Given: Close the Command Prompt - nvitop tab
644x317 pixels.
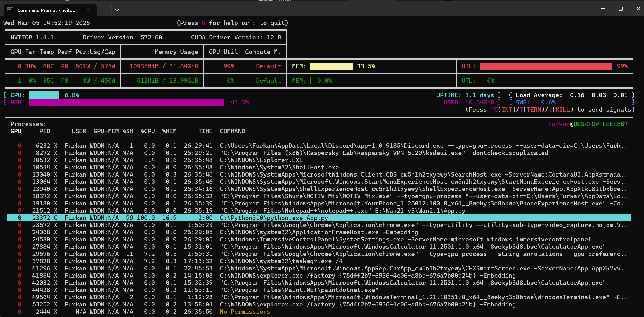Looking at the screenshot, I should pos(88,10).
